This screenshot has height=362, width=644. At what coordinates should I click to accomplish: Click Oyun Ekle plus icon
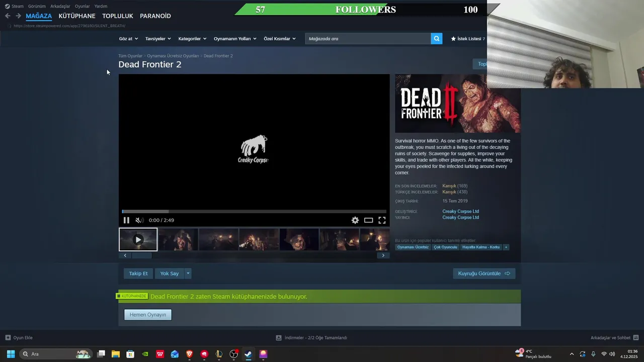(8, 338)
